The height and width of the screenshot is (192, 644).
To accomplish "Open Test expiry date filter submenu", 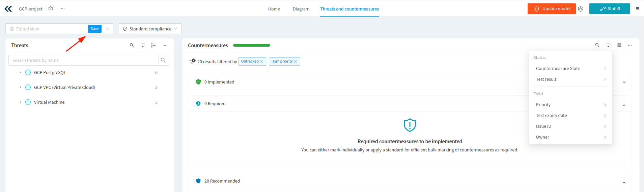I will 571,115.
